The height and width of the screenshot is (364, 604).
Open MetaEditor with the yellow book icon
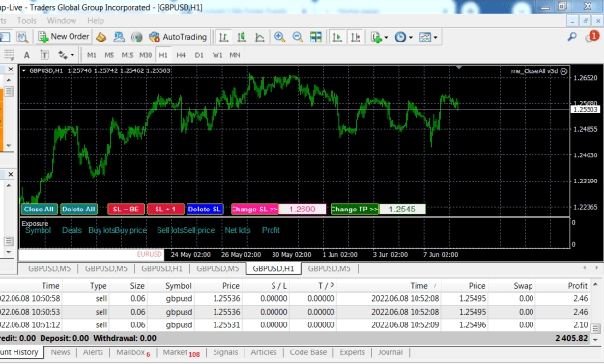101,37
